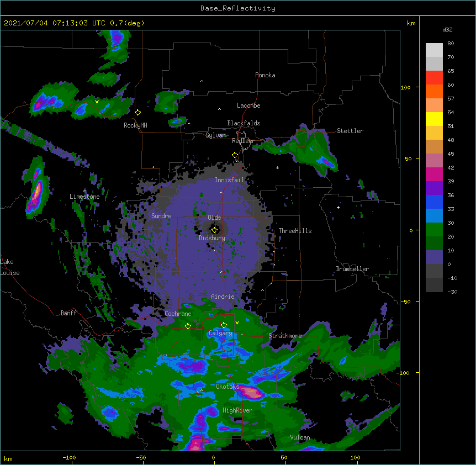Click the yellow V marker northeast of Calgary
476x465 pixels.
tap(237, 323)
